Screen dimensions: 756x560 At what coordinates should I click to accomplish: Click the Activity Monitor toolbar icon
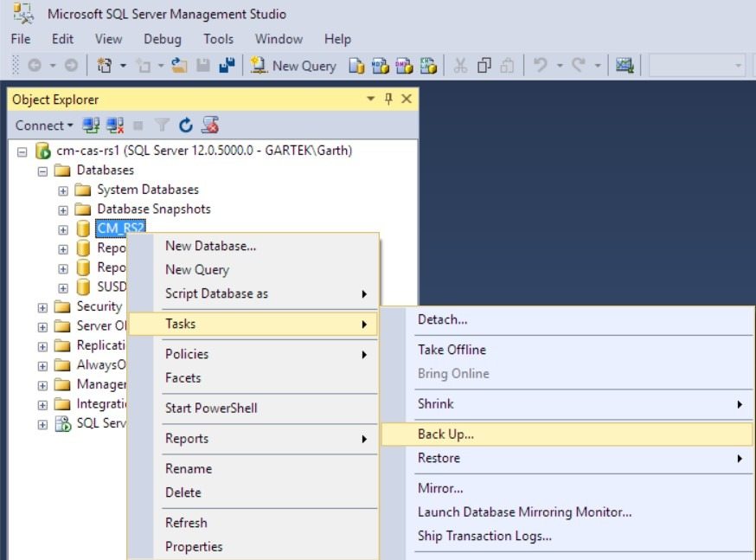(625, 65)
